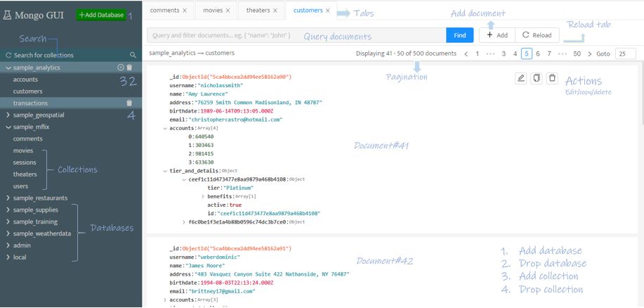Go to page 1

click(478, 54)
